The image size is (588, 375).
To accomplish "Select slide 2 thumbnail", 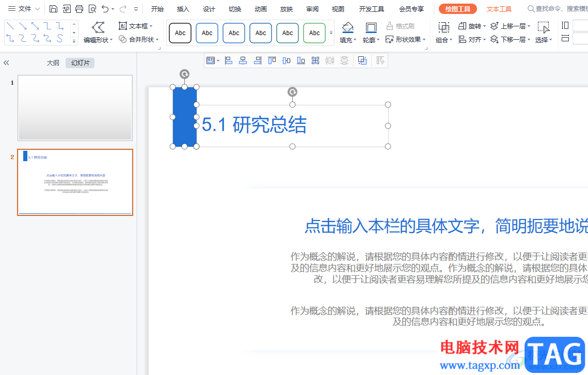I will [75, 182].
